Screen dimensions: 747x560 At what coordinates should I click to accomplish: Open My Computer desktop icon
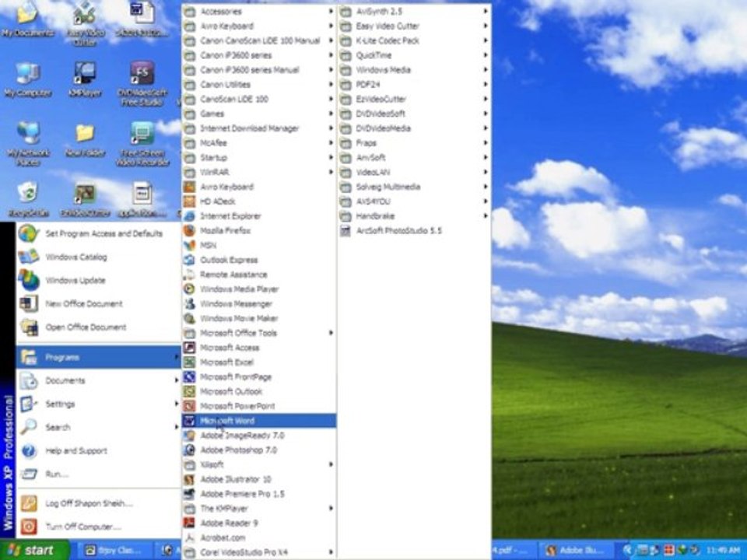click(x=28, y=79)
